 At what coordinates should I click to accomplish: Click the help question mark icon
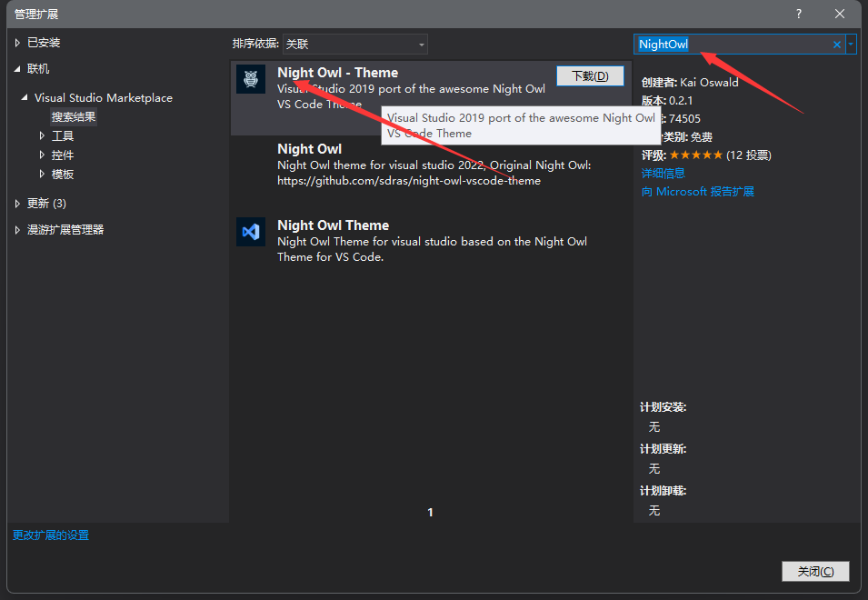pyautogui.click(x=799, y=14)
